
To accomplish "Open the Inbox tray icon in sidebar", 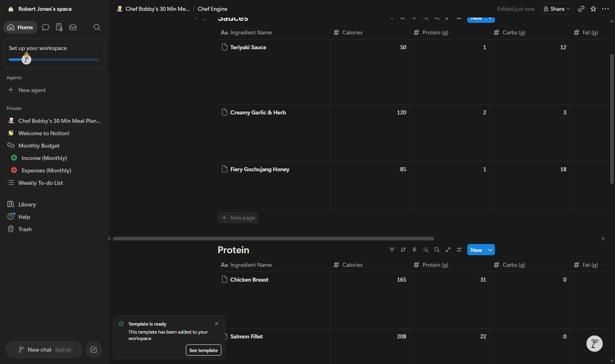I will click(x=73, y=27).
